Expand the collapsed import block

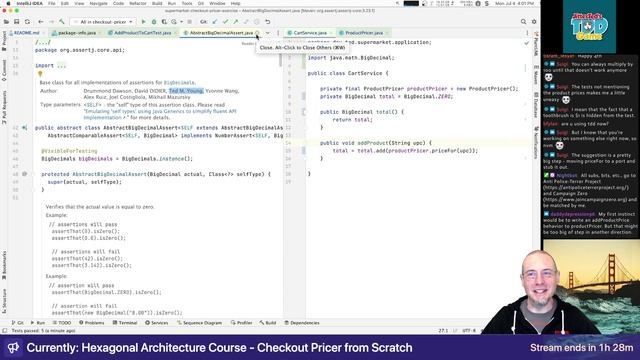click(x=61, y=66)
